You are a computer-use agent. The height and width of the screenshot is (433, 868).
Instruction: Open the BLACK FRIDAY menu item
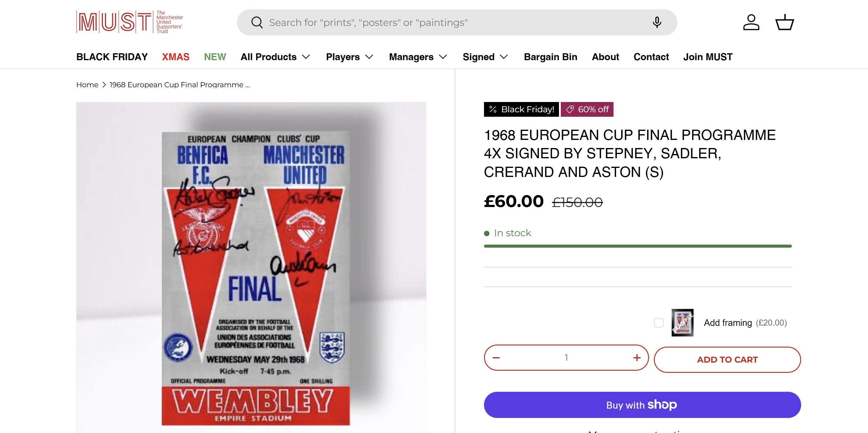coord(112,57)
